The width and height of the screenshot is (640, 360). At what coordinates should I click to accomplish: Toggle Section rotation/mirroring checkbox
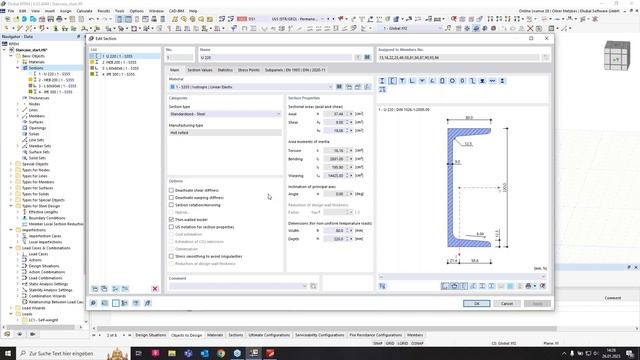click(x=171, y=205)
